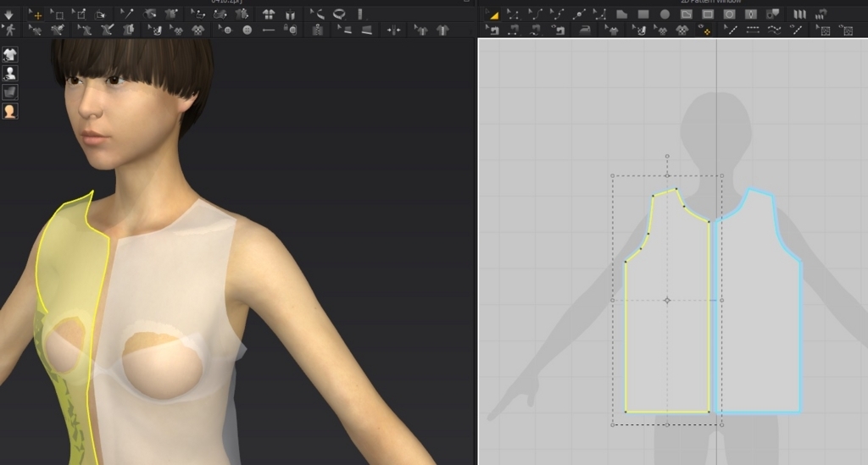Select the tape measure tool in 3D toolbar

(317, 14)
